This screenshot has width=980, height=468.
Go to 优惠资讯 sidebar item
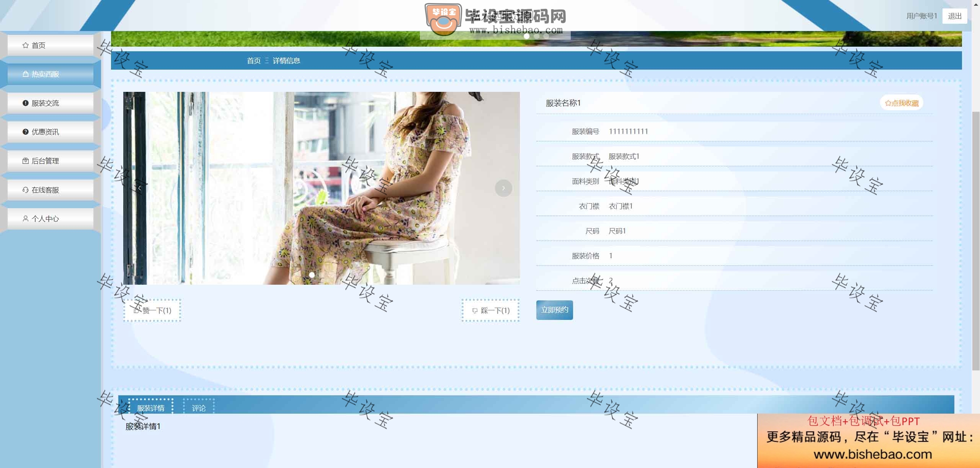click(50, 132)
